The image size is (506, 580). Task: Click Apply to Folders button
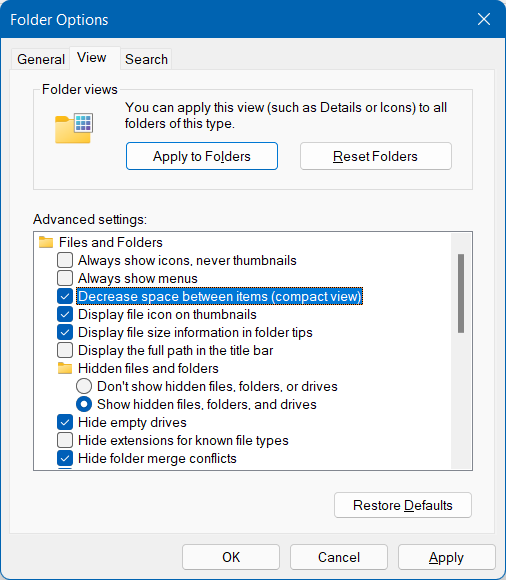point(202,156)
